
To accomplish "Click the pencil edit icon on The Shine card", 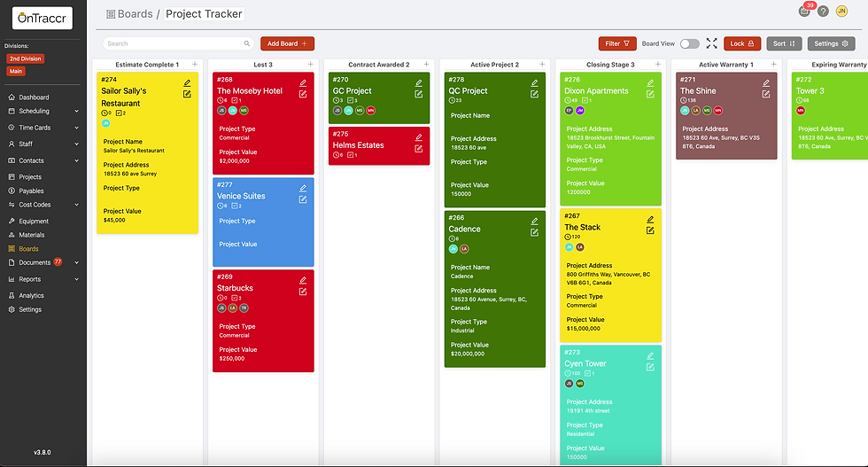I will (765, 83).
